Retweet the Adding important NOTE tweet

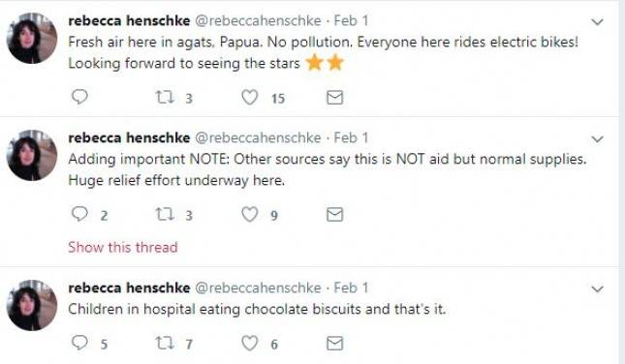164,214
